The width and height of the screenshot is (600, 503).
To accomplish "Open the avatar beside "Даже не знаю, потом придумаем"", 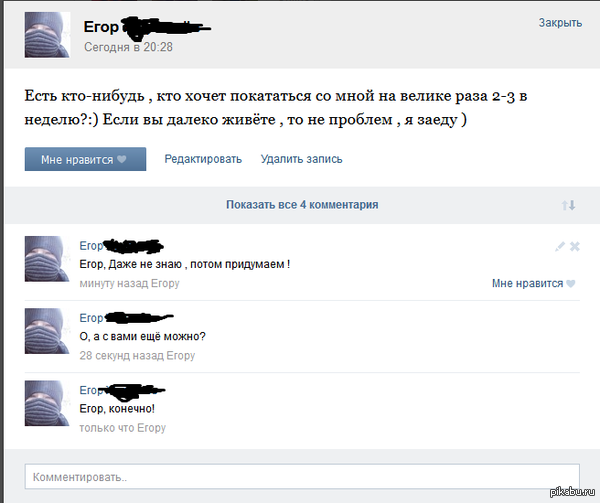I will click(x=47, y=259).
